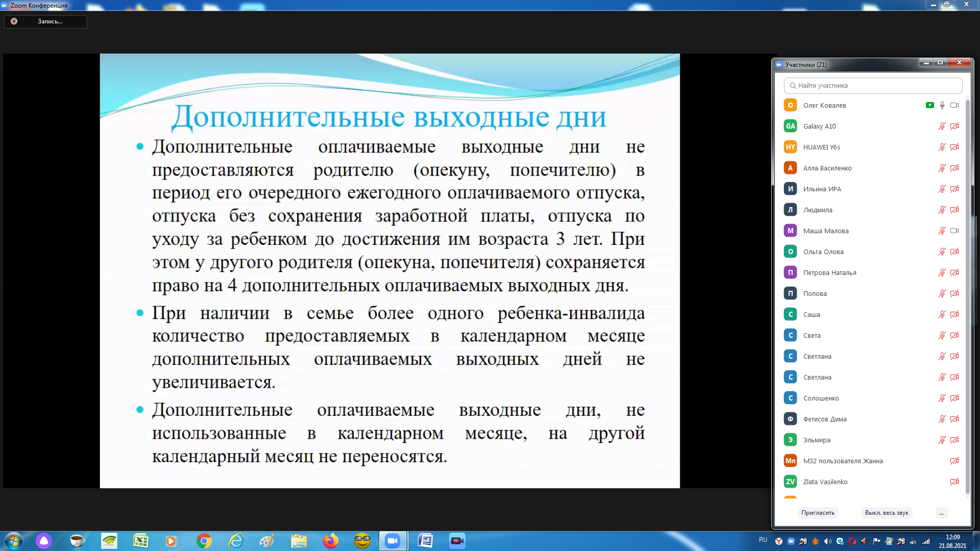The width and height of the screenshot is (980, 551).
Task: Toggle mute for participant Попова
Action: (x=942, y=293)
